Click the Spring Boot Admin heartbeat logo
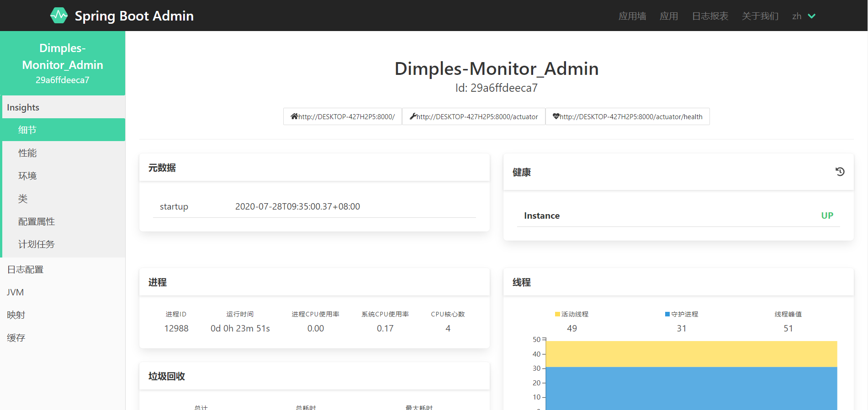The height and width of the screenshot is (410, 868). point(59,16)
